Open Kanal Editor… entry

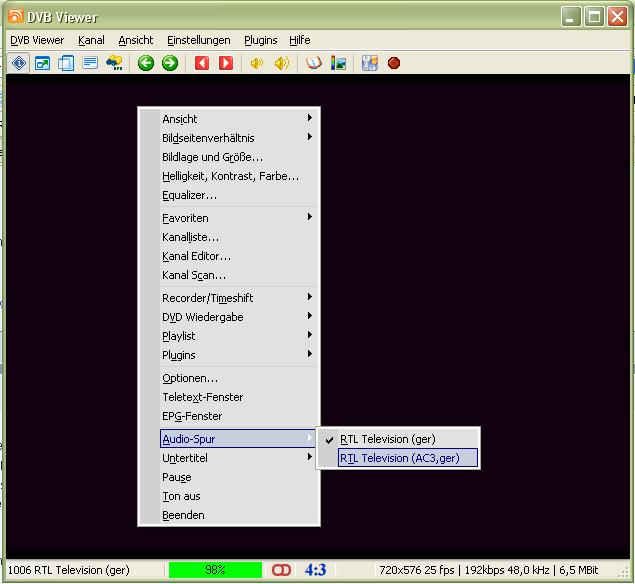point(238,256)
